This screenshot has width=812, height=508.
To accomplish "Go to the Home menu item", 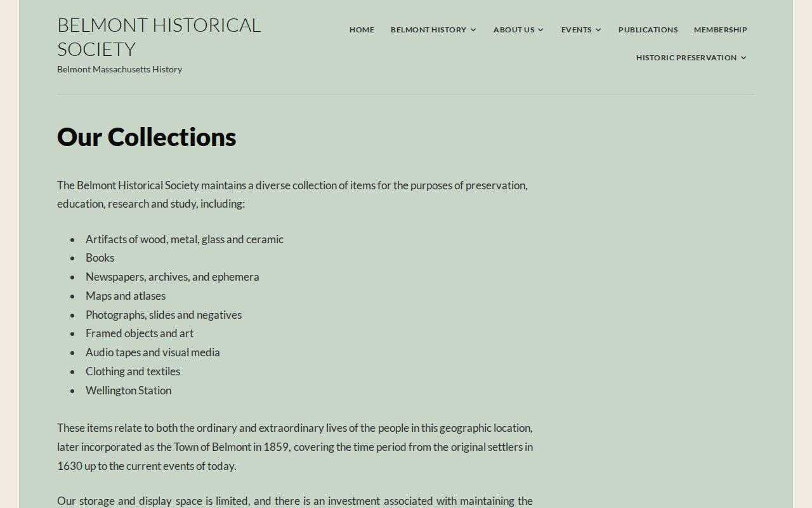I will [362, 30].
